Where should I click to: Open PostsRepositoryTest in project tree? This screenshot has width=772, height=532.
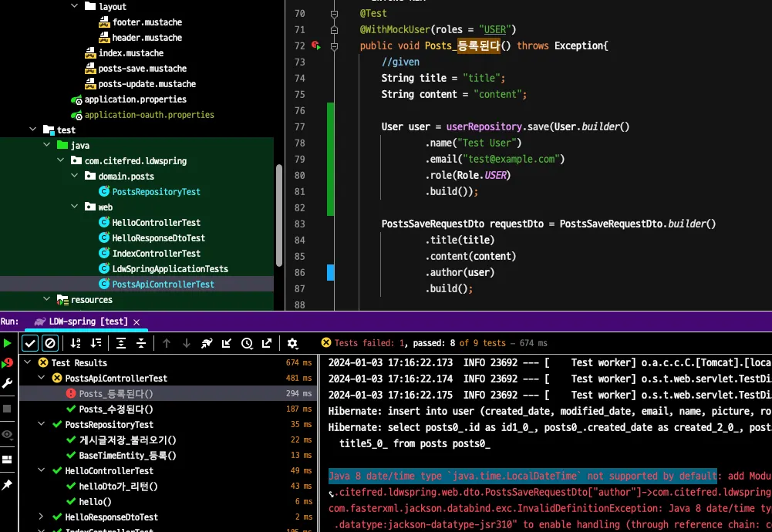[156, 192]
